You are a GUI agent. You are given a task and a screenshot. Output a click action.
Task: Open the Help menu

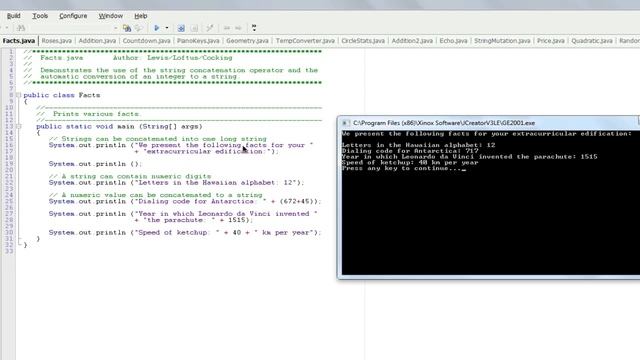coord(141,16)
